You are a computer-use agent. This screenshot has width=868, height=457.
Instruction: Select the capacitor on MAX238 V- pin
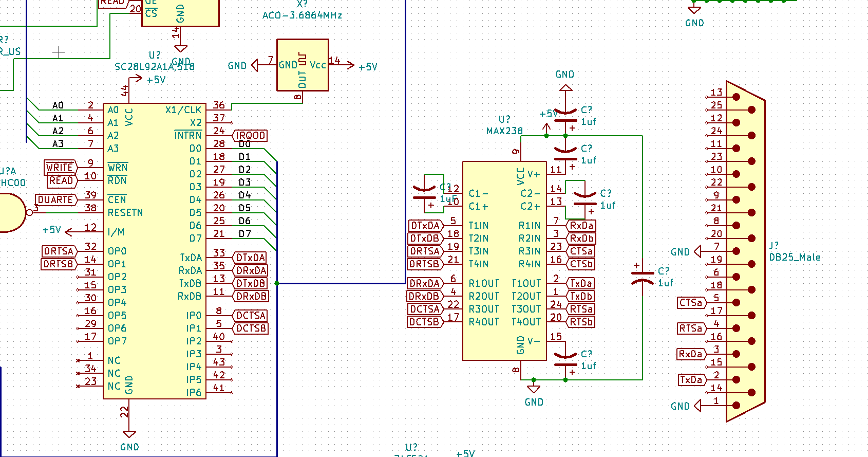565,360
